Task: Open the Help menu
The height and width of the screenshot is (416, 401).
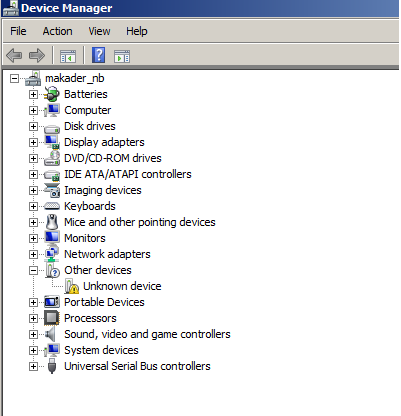Action: point(136,31)
